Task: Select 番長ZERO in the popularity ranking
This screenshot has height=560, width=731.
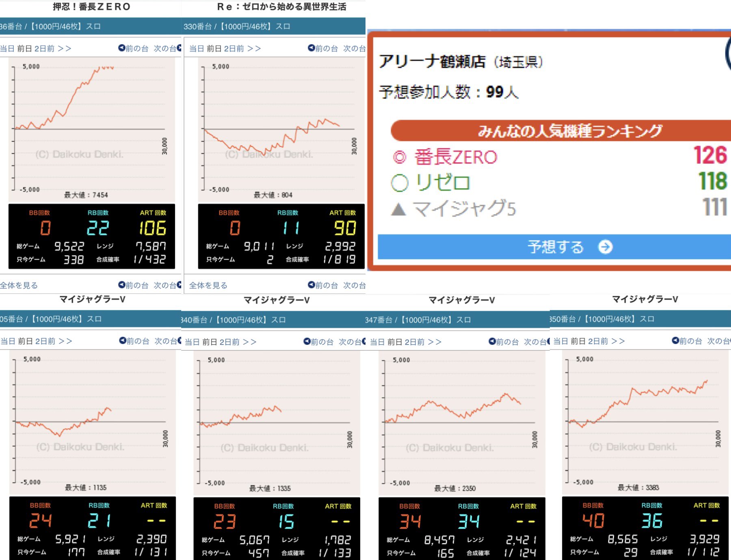Action: coord(456,157)
